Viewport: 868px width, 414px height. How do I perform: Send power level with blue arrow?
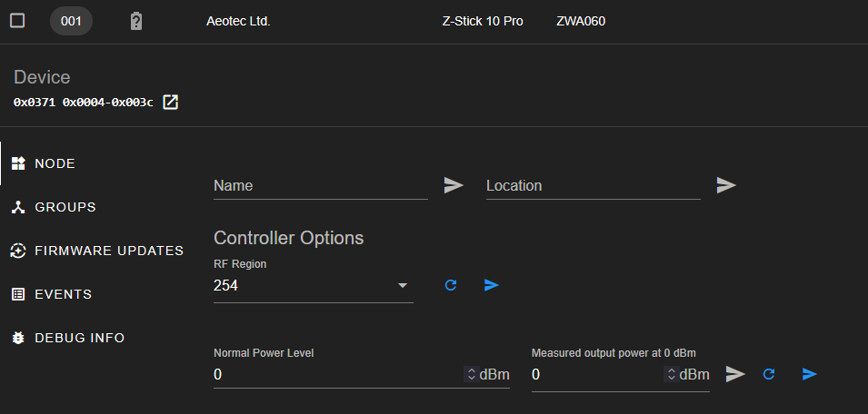(x=809, y=374)
